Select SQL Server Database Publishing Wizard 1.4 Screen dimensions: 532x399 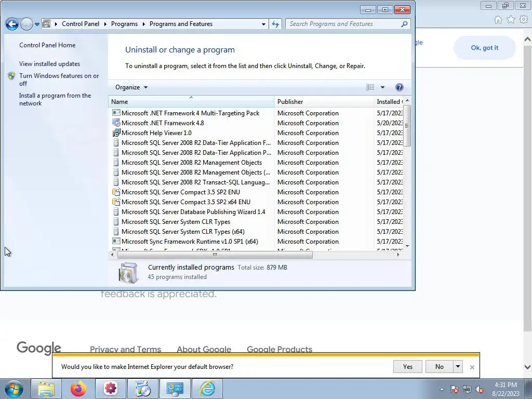tap(193, 212)
